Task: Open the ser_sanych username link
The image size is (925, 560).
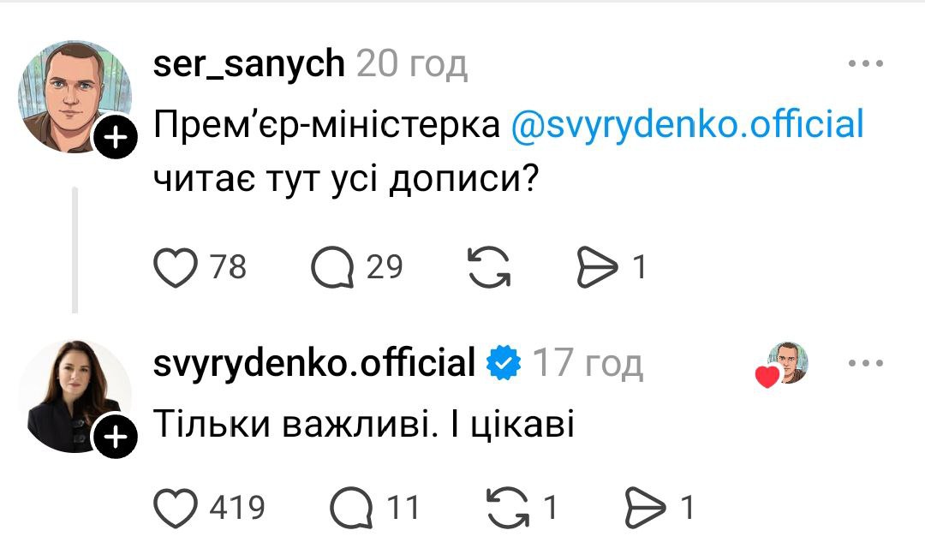Action: [x=248, y=64]
